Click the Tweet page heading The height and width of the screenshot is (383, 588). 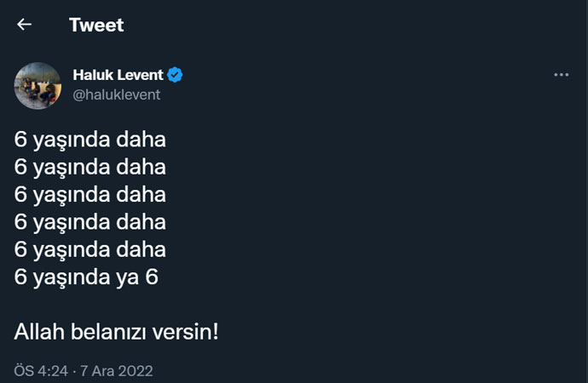coord(96,25)
